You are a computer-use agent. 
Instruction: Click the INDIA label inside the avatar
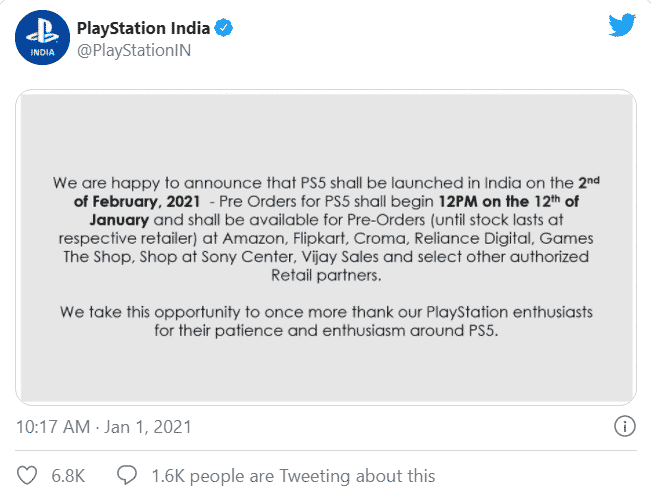42,52
